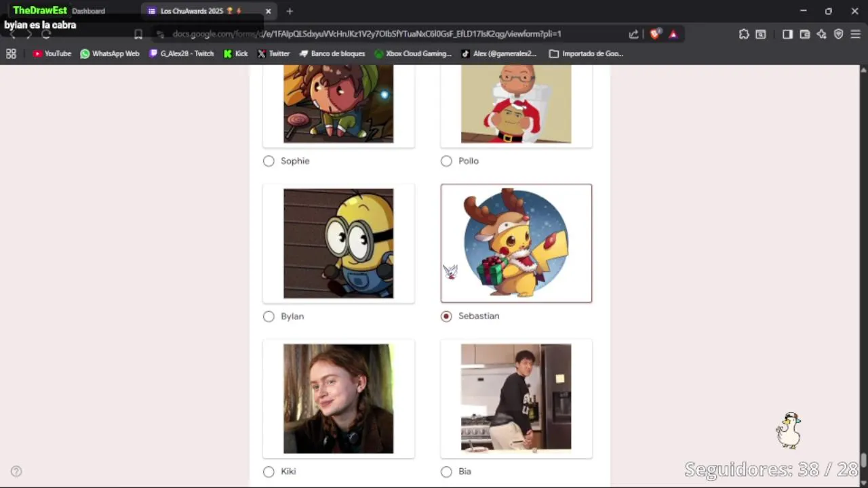868x488 pixels.
Task: Open the Brave Shields lion icon
Action: (x=654, y=34)
